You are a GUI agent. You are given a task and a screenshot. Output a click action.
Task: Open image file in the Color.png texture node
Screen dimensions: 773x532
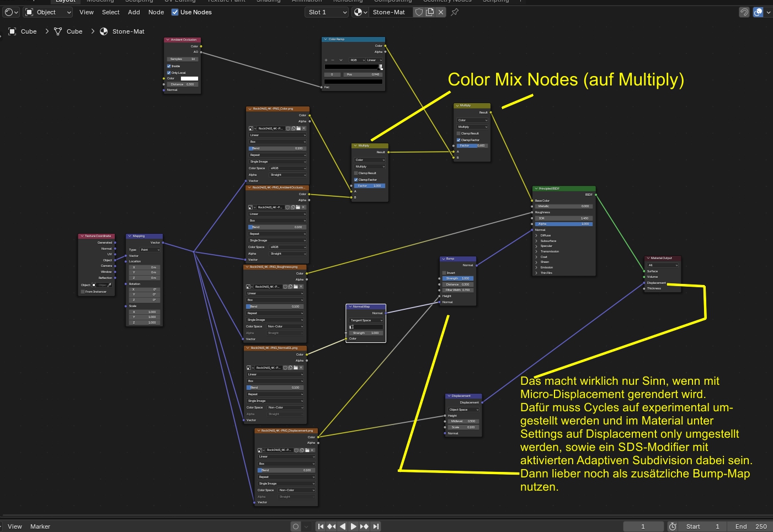coord(298,128)
